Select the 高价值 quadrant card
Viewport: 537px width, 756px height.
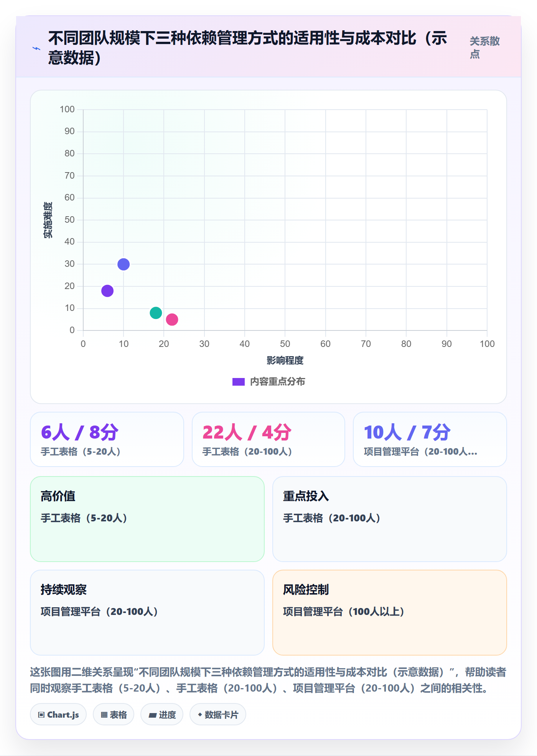[x=147, y=519]
